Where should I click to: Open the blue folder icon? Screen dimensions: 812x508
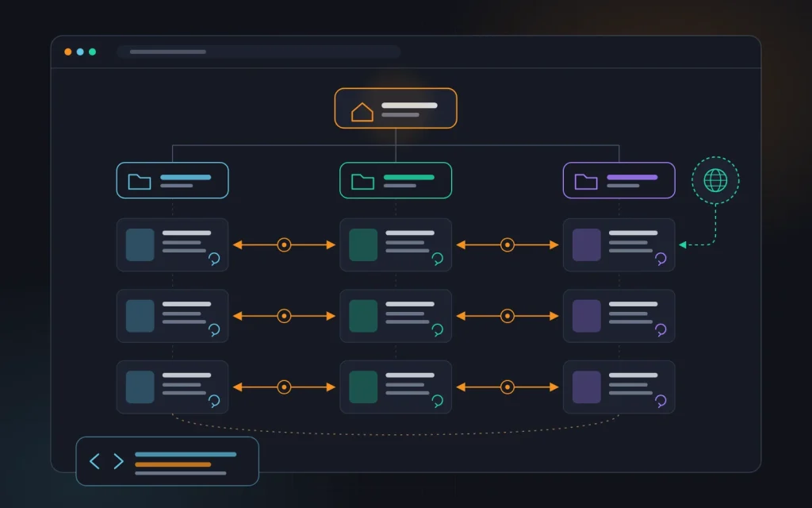[140, 182]
